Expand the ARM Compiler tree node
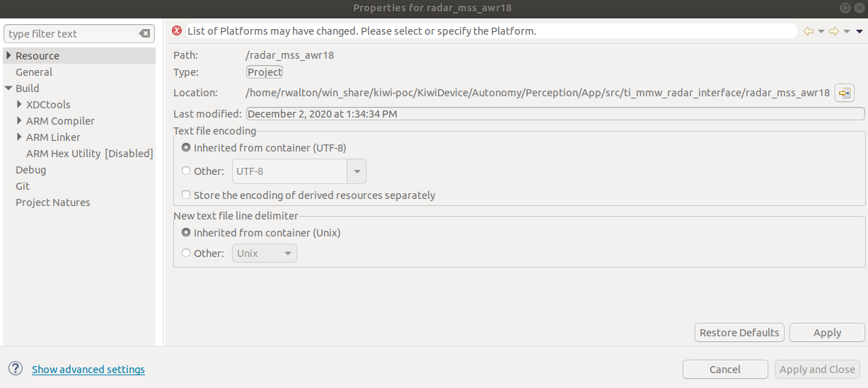868x388 pixels. click(x=19, y=121)
